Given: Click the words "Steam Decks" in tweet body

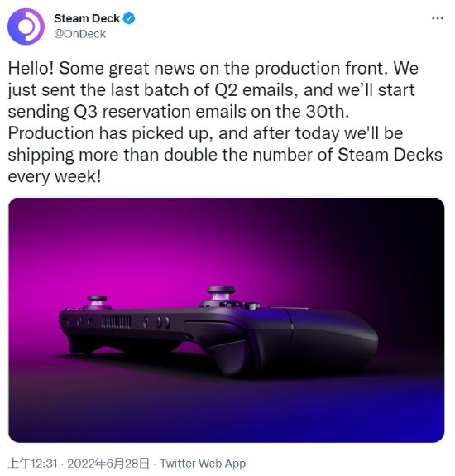Looking at the screenshot, I should tap(390, 155).
